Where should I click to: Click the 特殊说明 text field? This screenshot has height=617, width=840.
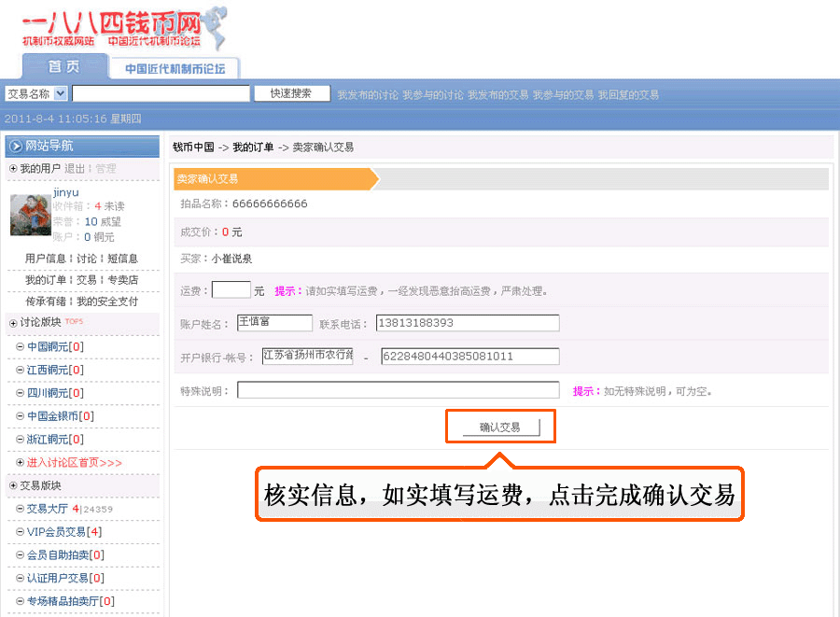398,390
